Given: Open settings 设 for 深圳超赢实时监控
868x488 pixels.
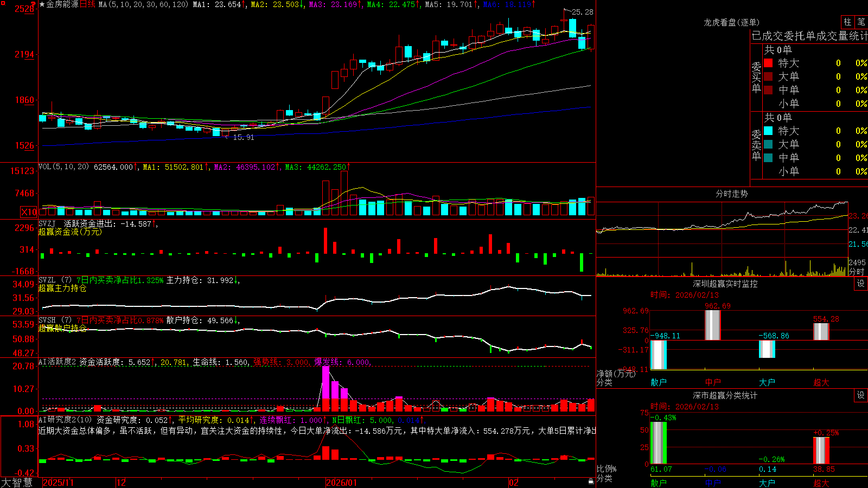Looking at the screenshot, I should (x=861, y=284).
